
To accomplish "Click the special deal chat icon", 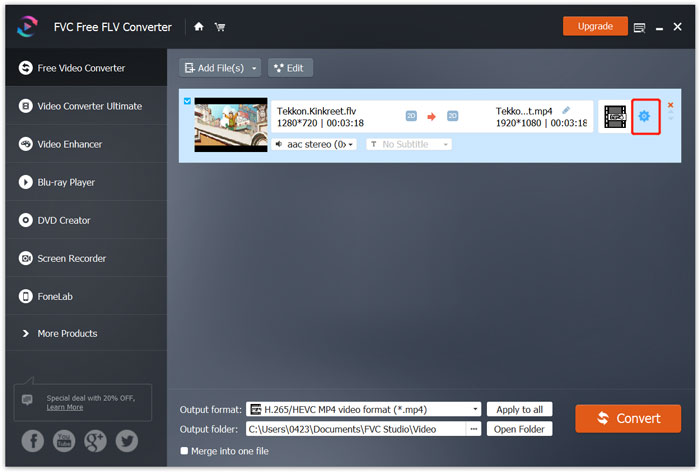I will point(27,400).
